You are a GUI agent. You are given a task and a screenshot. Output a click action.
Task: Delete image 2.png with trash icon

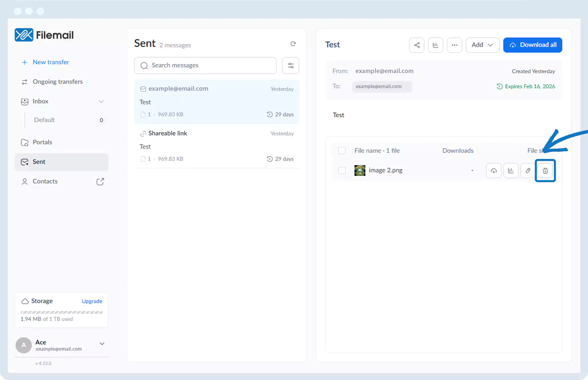tap(545, 171)
